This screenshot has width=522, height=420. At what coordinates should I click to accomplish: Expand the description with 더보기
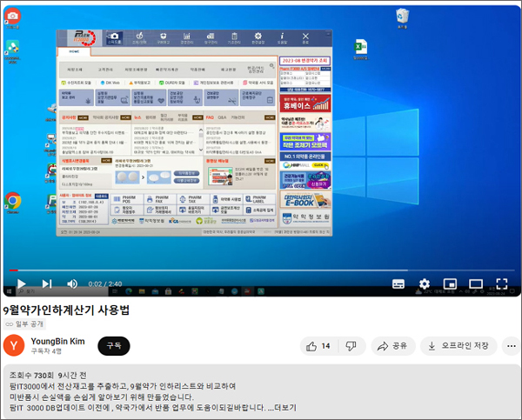click(x=285, y=408)
